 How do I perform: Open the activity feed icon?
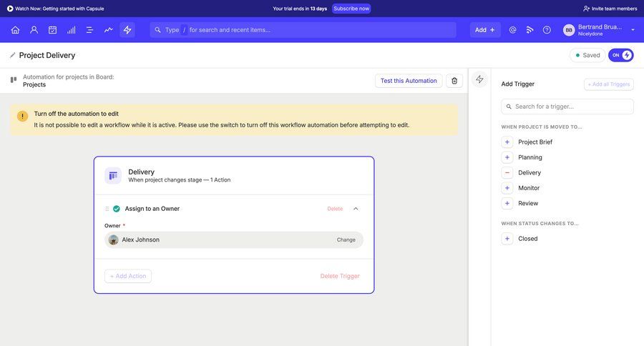(530, 30)
